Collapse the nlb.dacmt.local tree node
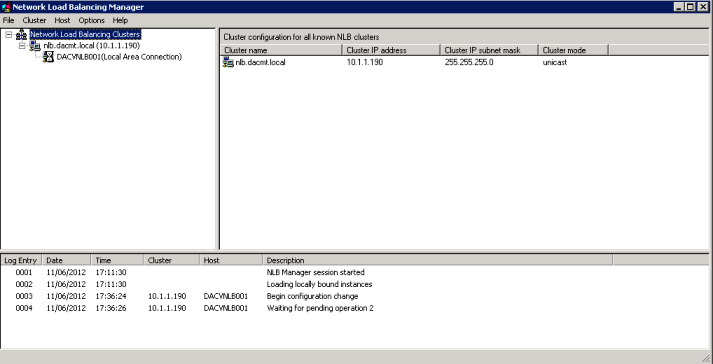Screen dimensions: 713x364 22,46
